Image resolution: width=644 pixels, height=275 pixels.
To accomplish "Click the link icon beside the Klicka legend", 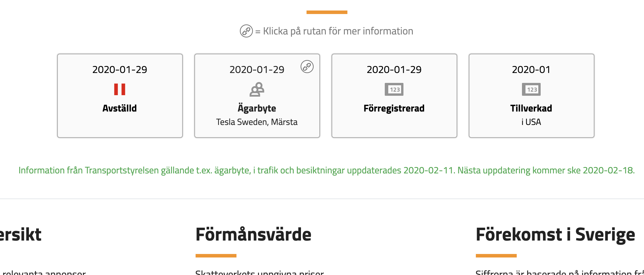I will pyautogui.click(x=246, y=31).
